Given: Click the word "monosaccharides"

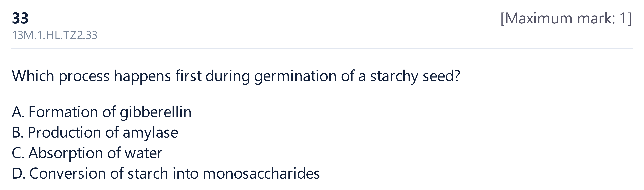Looking at the screenshot, I should (x=261, y=173).
